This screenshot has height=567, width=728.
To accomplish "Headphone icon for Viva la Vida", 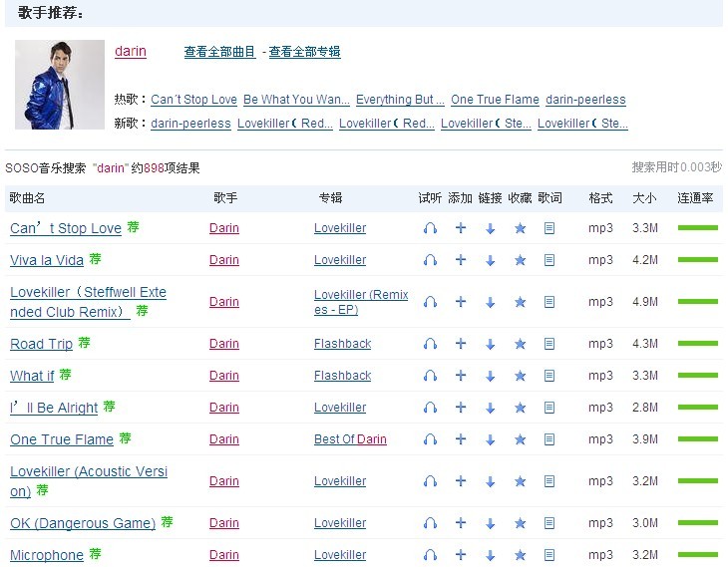I will click(431, 260).
